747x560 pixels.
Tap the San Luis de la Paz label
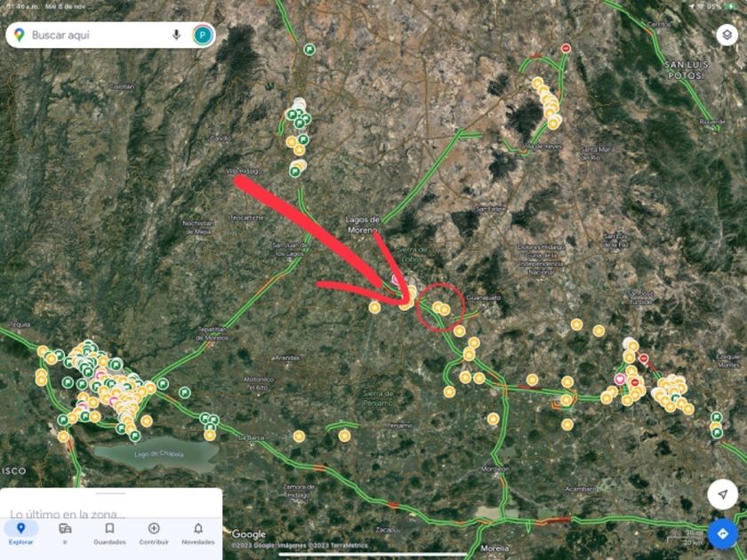616,240
